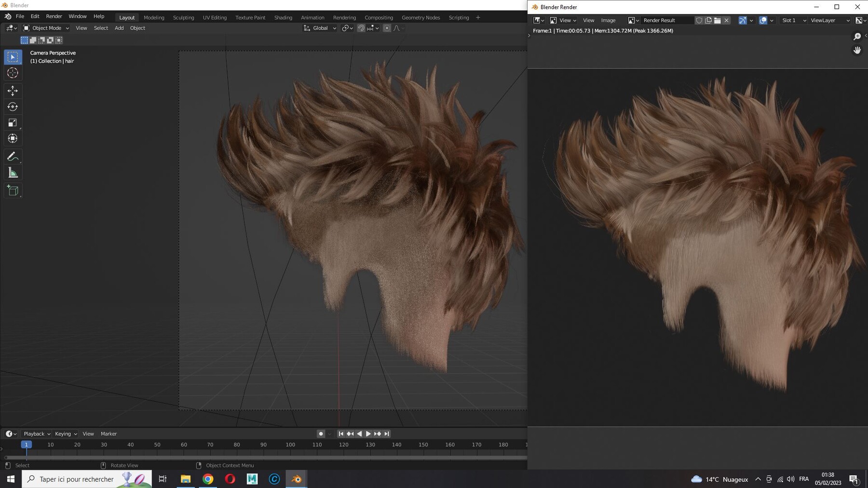
Task: Open the viewport Object menu
Action: 137,28
